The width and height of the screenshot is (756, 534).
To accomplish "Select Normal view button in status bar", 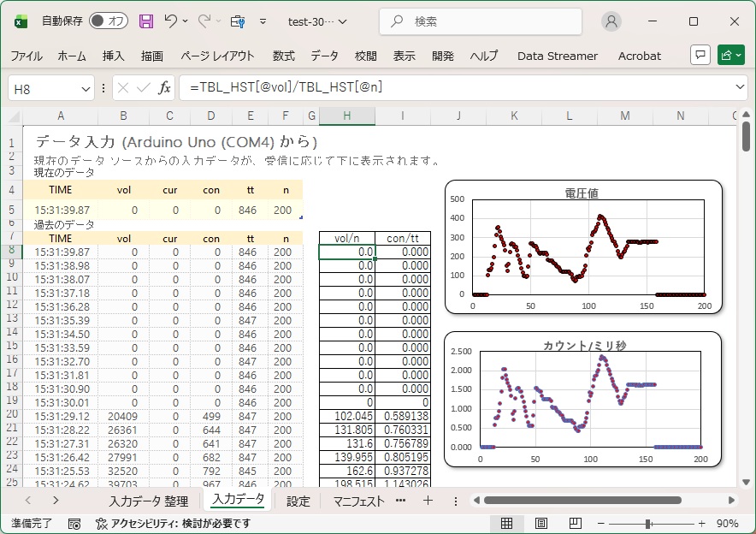I will click(x=507, y=523).
